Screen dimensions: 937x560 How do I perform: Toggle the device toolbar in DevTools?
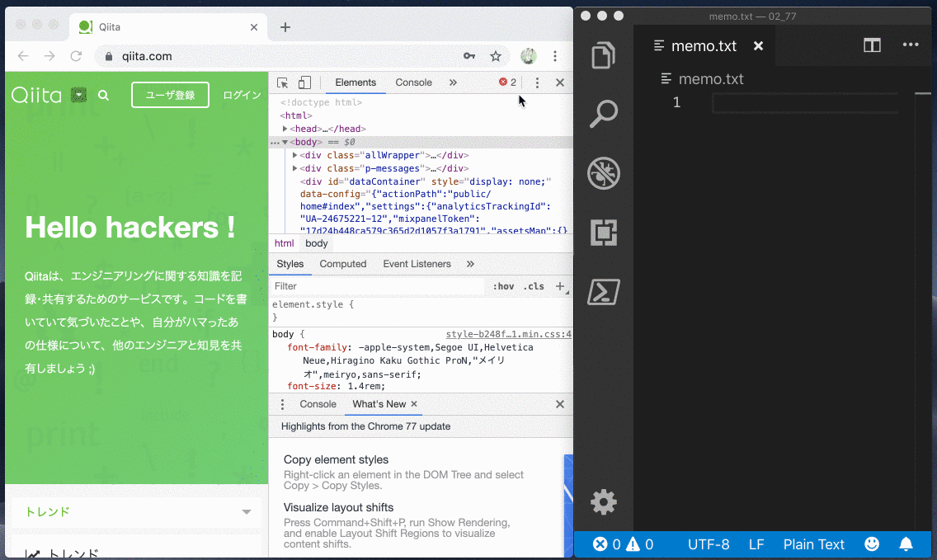[304, 82]
